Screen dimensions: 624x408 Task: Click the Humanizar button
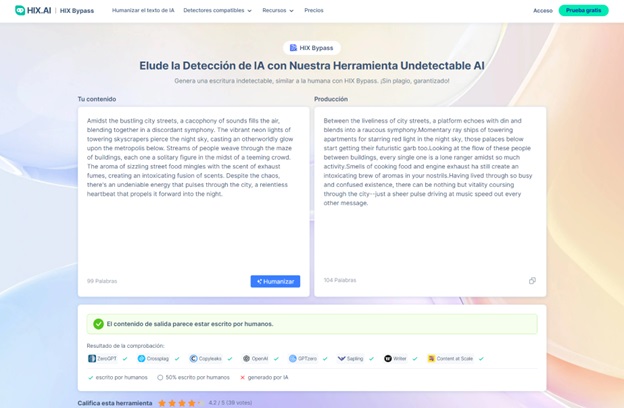(x=275, y=281)
